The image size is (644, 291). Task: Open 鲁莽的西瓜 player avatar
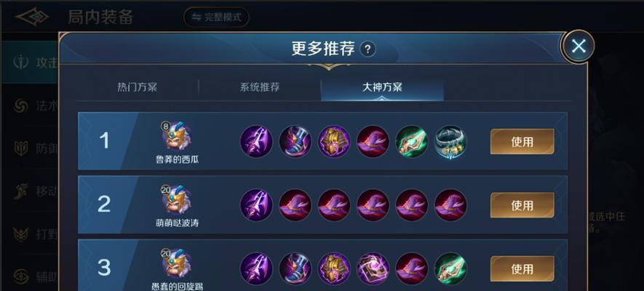[177, 136]
